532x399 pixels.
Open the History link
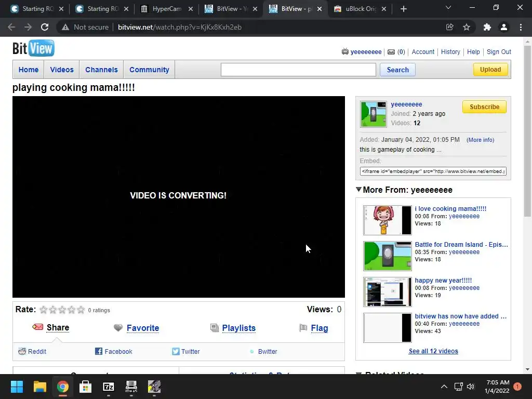(x=450, y=52)
